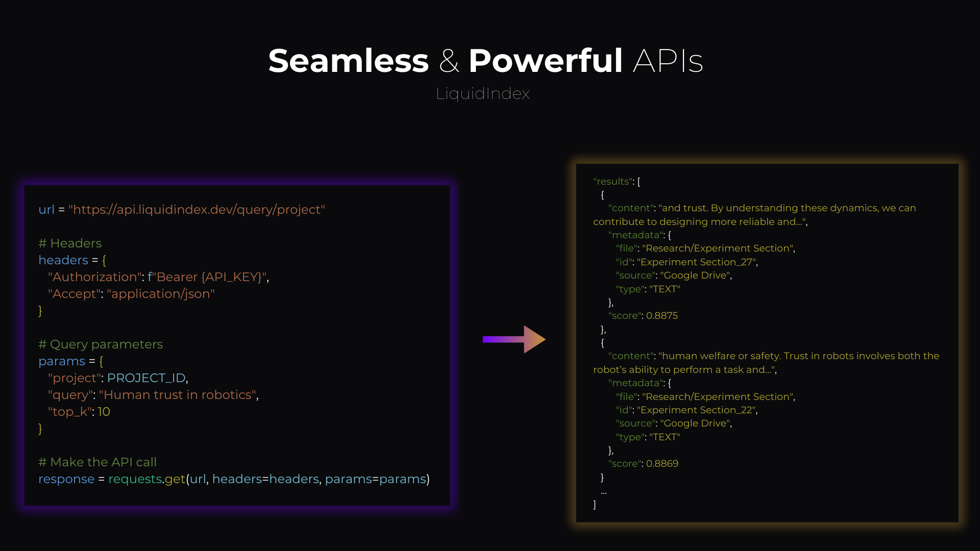This screenshot has height=551, width=980.
Task: Click the Authorization Bearer header line
Action: coord(158,277)
